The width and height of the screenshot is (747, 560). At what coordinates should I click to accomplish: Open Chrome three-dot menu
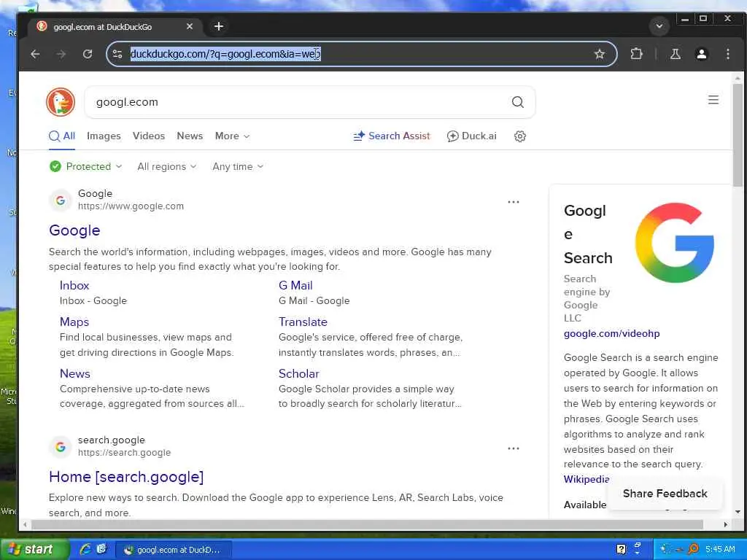(x=727, y=54)
